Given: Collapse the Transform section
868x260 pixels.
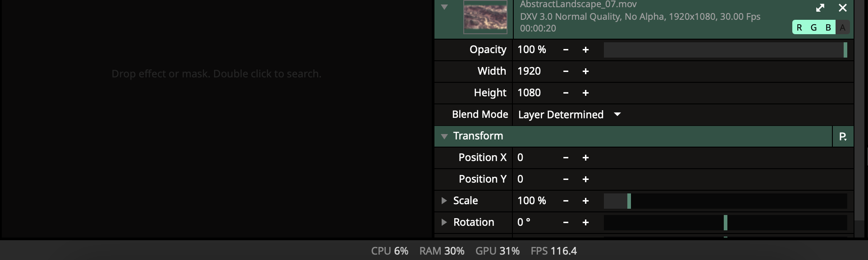Looking at the screenshot, I should tap(444, 136).
